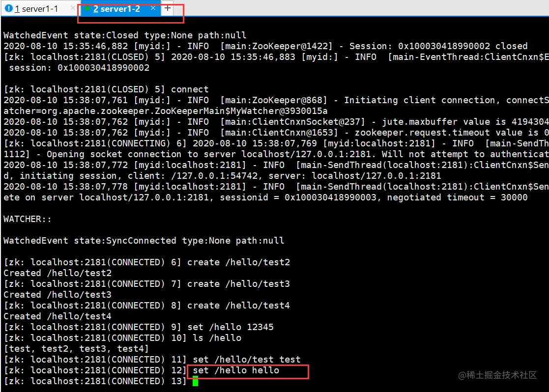Click the 'Created /hello/test3' output line

click(x=58, y=295)
